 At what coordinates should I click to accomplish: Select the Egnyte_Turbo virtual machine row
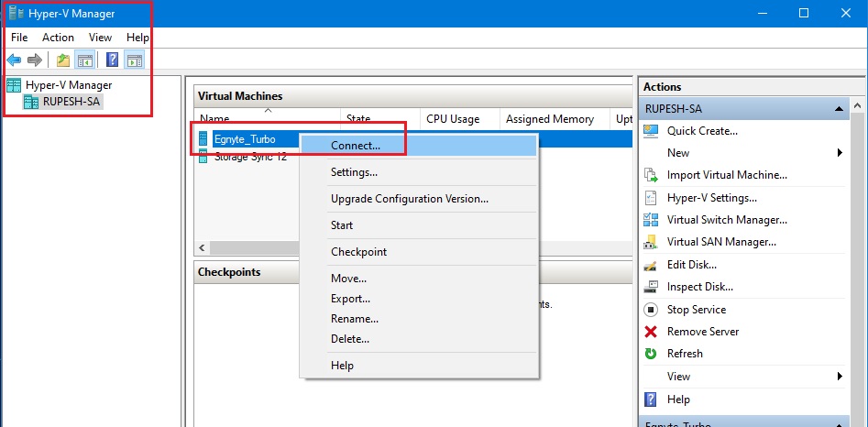point(245,139)
